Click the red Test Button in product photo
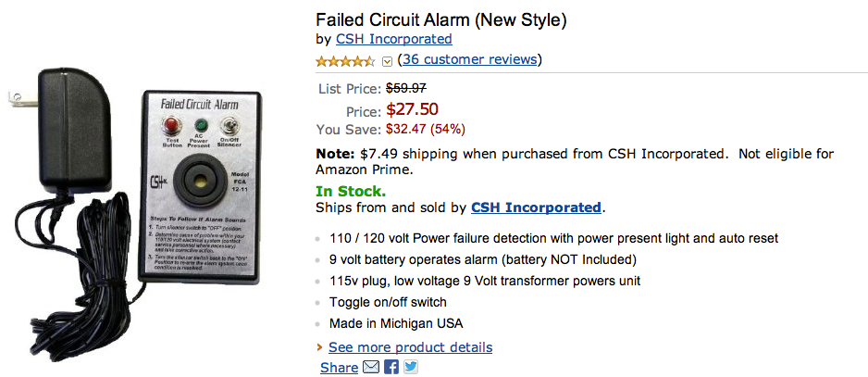868x377 pixels. (172, 125)
